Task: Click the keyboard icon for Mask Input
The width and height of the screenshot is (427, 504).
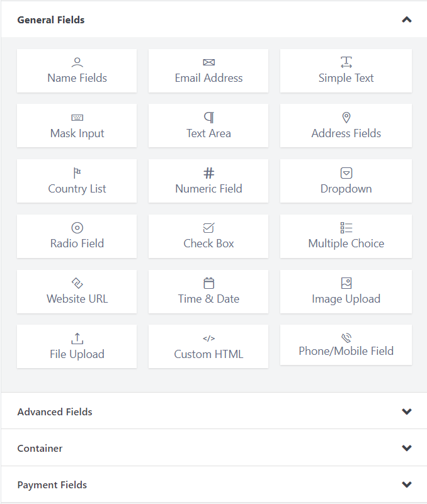Action: (77, 118)
